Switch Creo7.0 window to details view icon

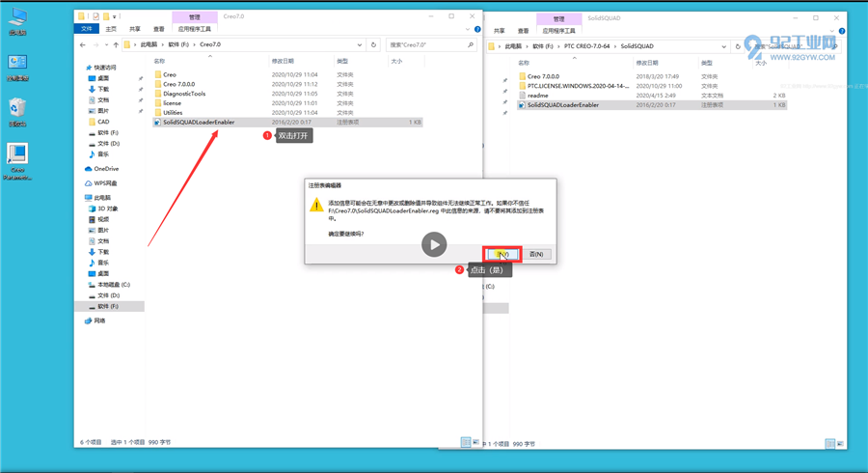466,442
